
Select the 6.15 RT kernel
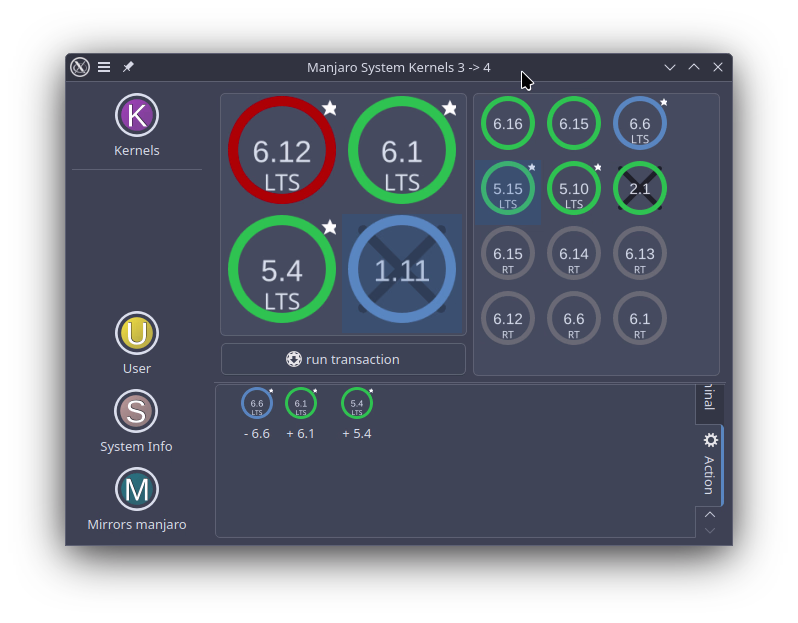point(508,253)
